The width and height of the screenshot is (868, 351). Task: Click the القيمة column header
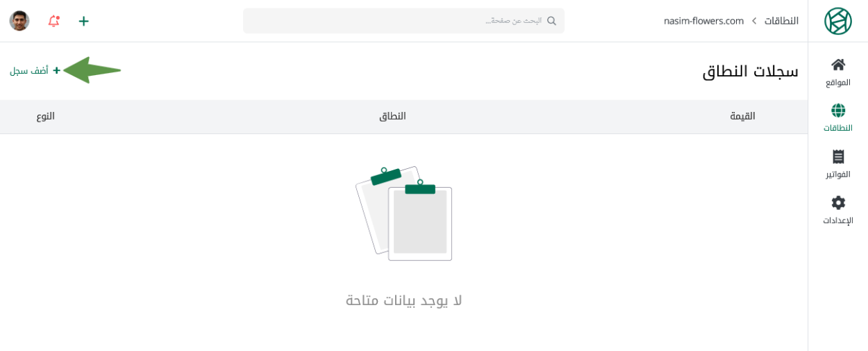click(742, 116)
